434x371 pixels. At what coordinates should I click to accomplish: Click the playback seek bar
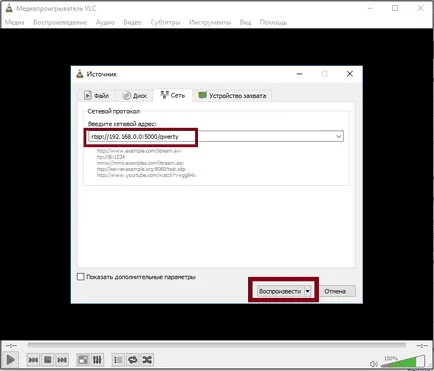pos(217,345)
